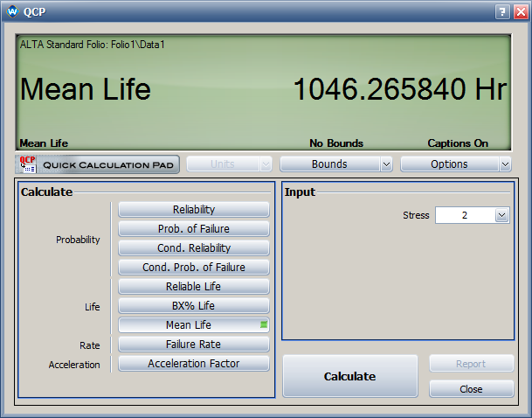Select Reliable Life calculation
This screenshot has height=418, width=532.
(193, 287)
